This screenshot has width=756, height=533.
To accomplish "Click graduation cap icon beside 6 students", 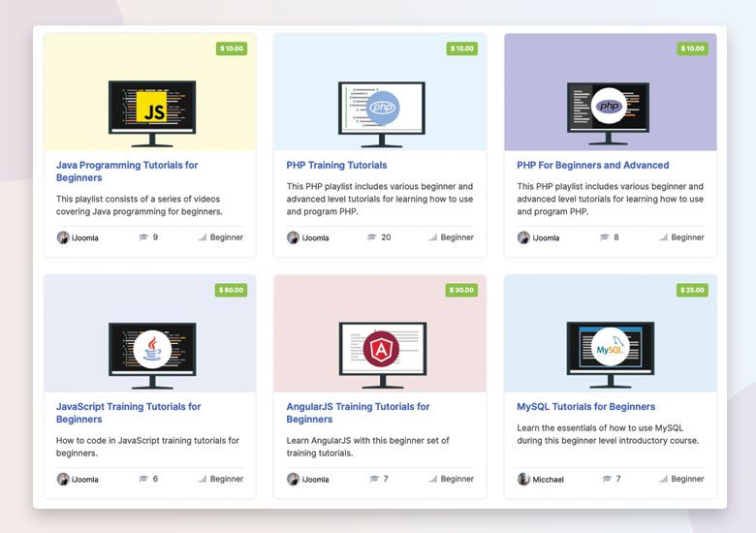I will tap(143, 479).
